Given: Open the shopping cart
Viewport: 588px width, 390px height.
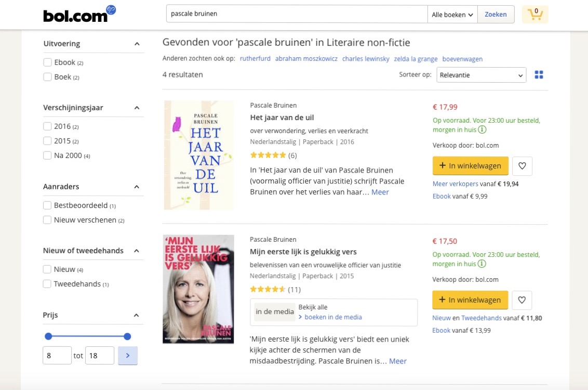Looking at the screenshot, I should tap(535, 15).
